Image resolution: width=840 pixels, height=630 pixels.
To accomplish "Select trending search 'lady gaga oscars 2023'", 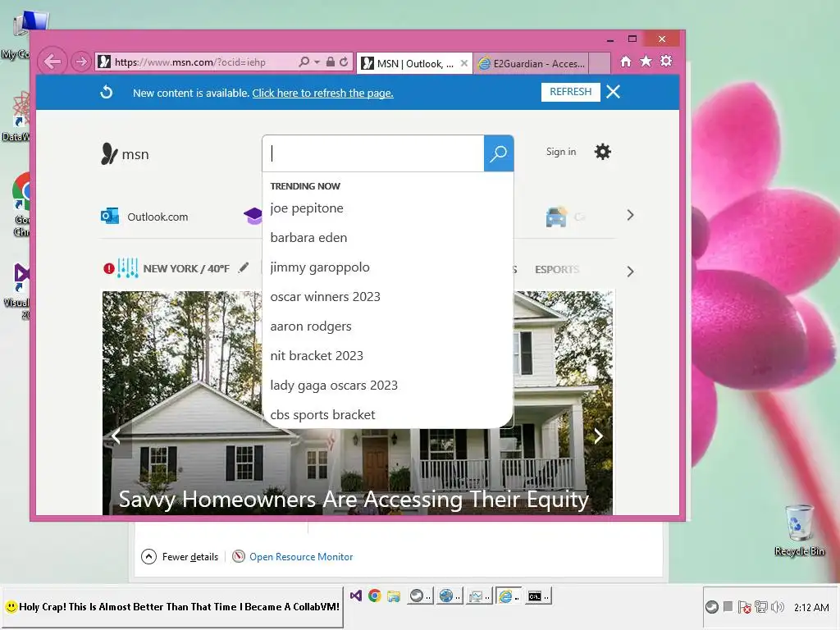I will pyautogui.click(x=334, y=386).
